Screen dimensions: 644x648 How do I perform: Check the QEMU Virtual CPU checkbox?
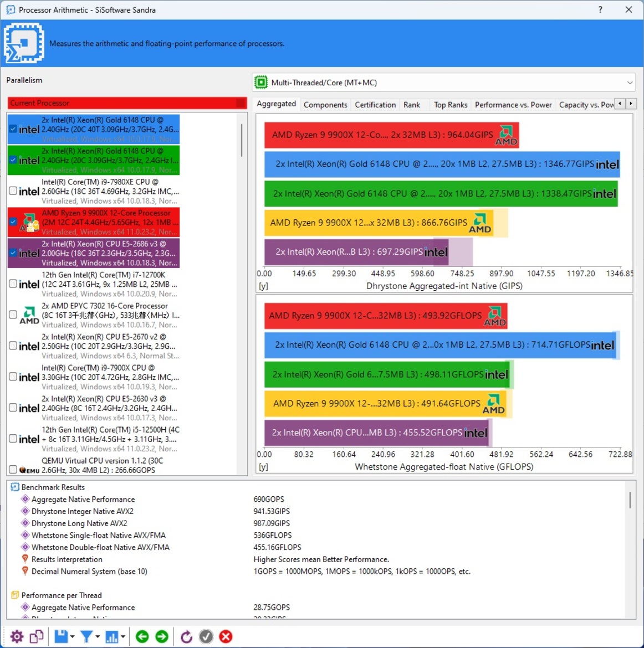[x=13, y=470]
